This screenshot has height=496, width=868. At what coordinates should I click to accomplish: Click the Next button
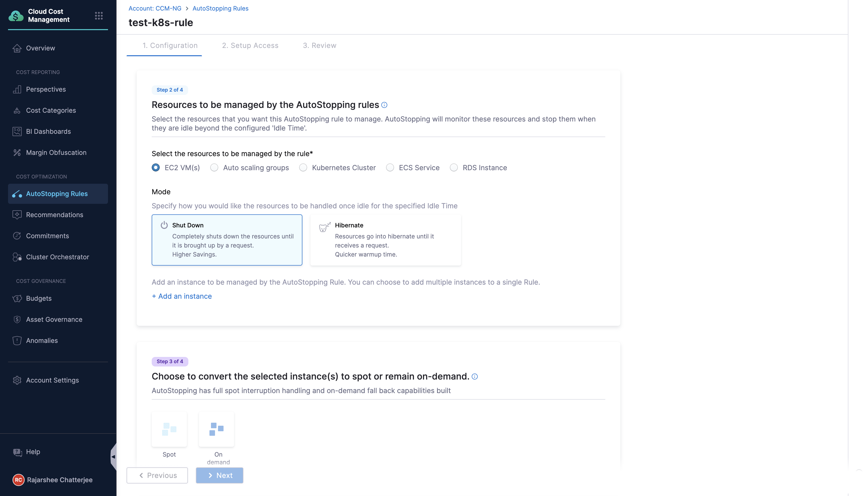coord(220,475)
